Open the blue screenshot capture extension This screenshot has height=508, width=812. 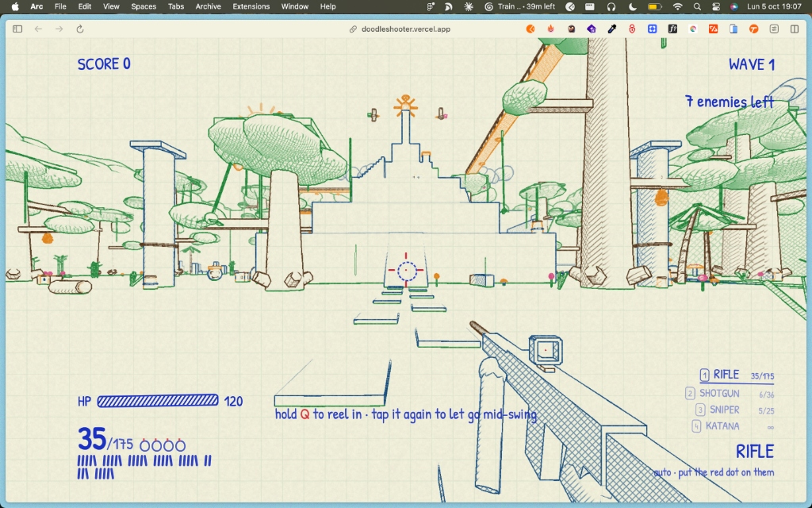(652, 29)
